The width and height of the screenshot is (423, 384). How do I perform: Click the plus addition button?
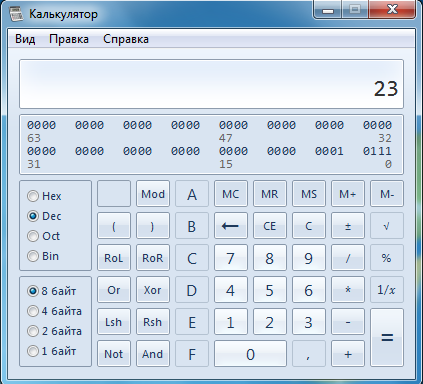[348, 354]
